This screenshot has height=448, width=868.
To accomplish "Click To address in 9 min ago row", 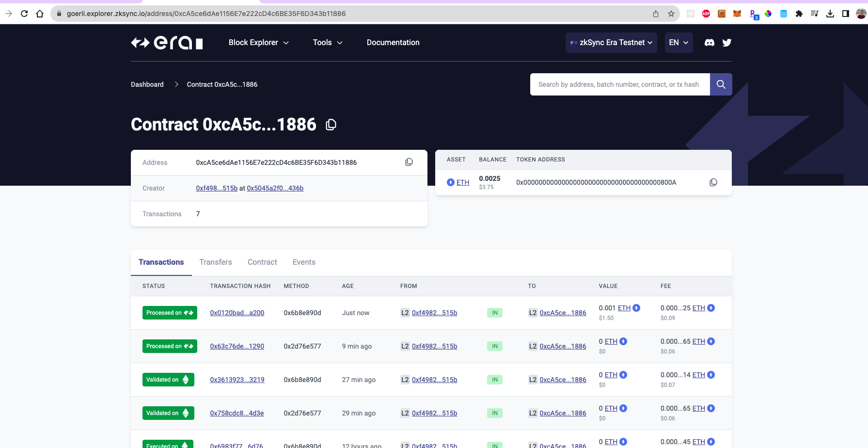I will tap(563, 346).
